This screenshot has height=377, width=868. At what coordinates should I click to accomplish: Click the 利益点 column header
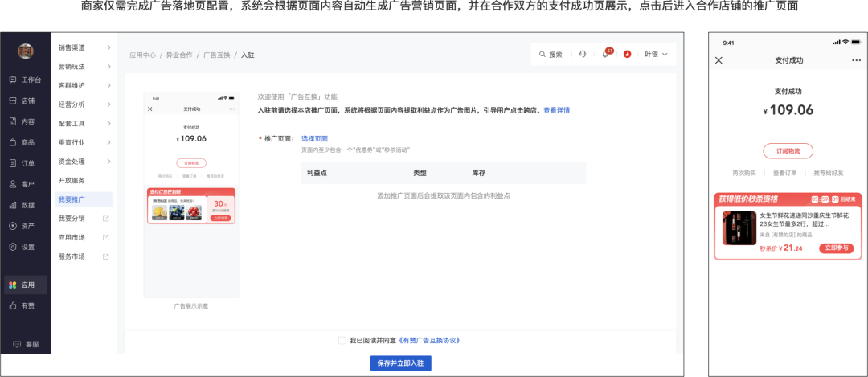317,173
